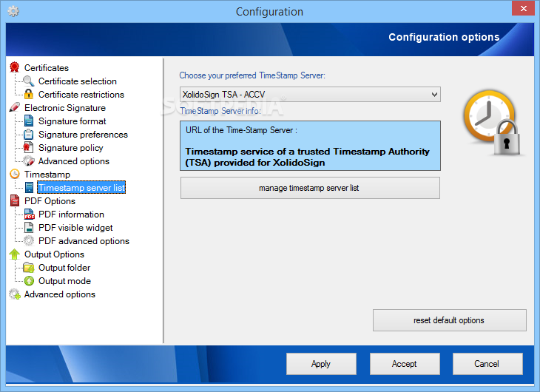Open the Signature policy page

(x=70, y=148)
